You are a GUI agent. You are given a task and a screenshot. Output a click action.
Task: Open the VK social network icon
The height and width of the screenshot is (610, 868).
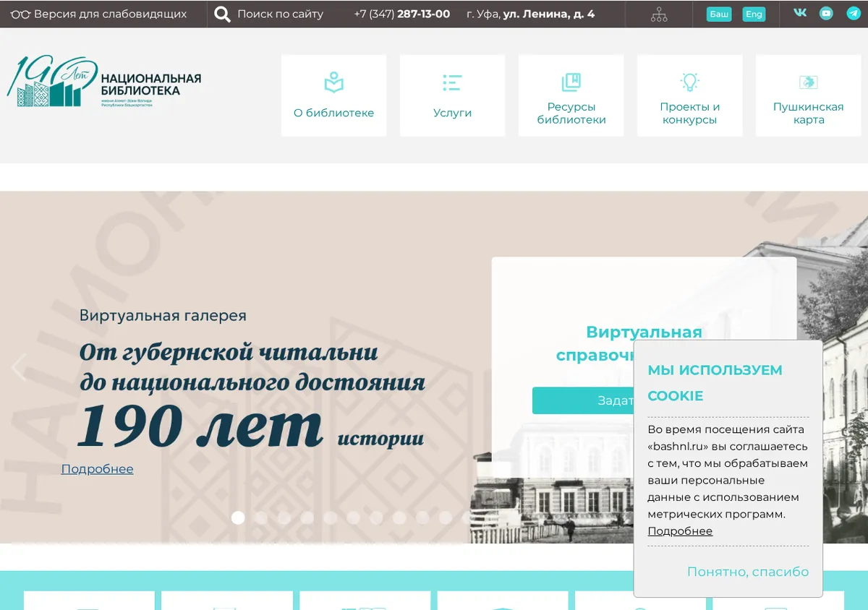click(x=800, y=13)
